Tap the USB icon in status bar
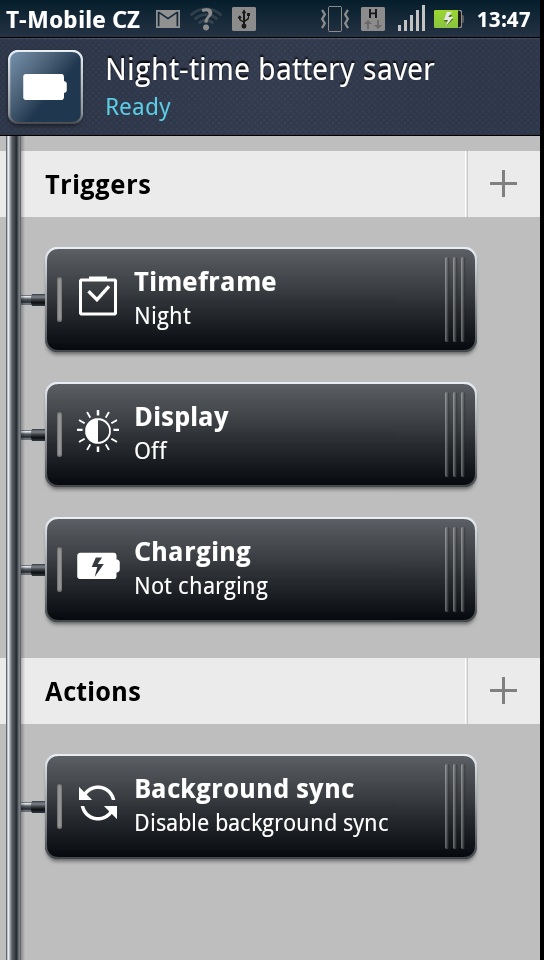544x960 pixels. [244, 20]
